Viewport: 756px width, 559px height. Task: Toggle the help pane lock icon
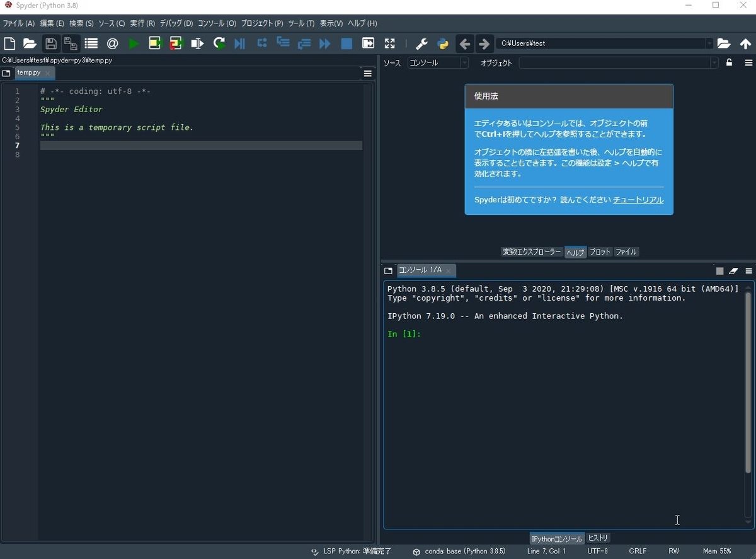[x=730, y=62]
